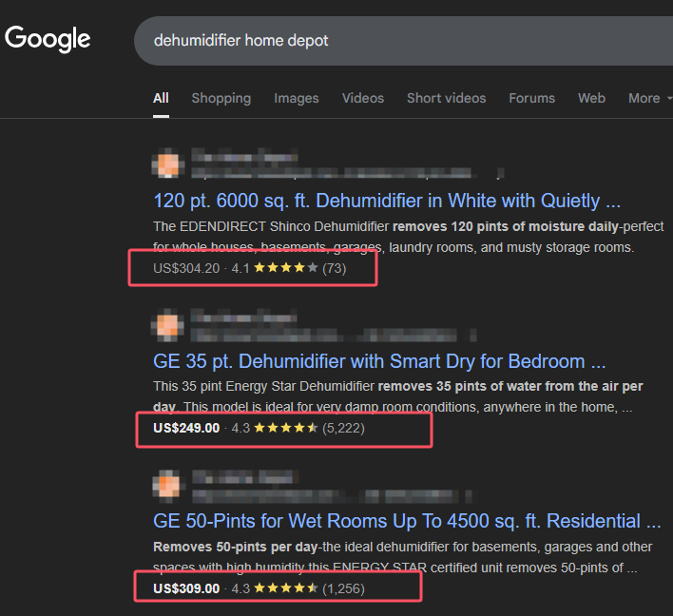Select the All search tab
The width and height of the screenshot is (673, 616).
point(161,98)
